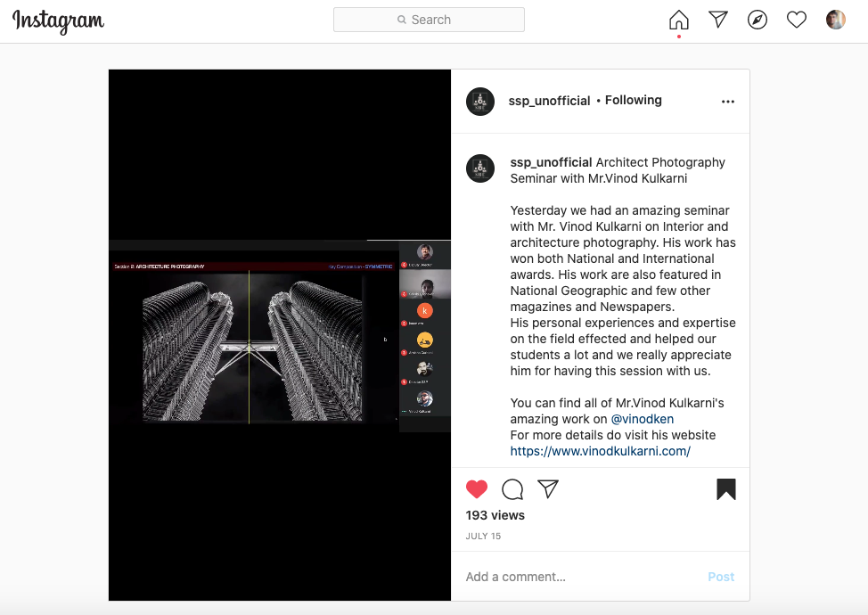Remove the post from saved bookmarks
The image size is (868, 615).
[726, 488]
